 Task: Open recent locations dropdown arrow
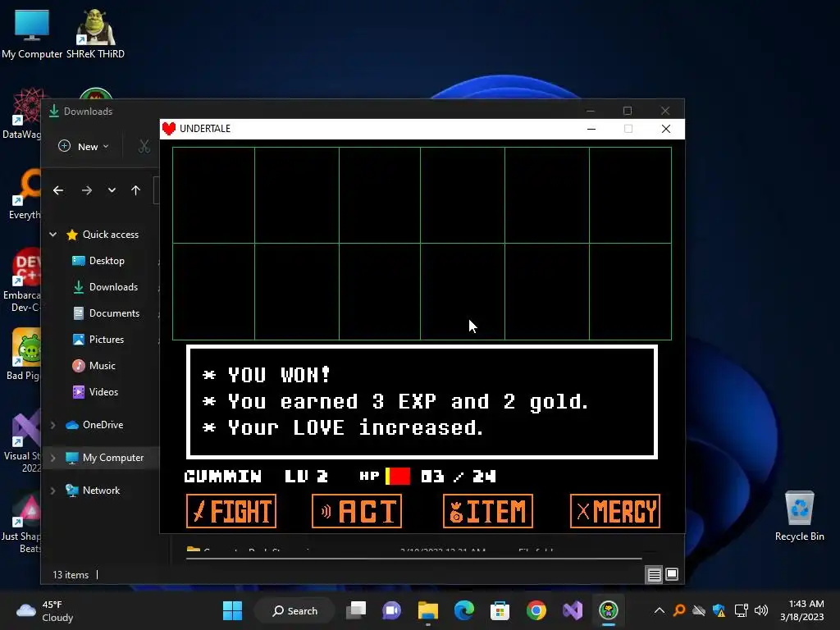click(x=112, y=190)
